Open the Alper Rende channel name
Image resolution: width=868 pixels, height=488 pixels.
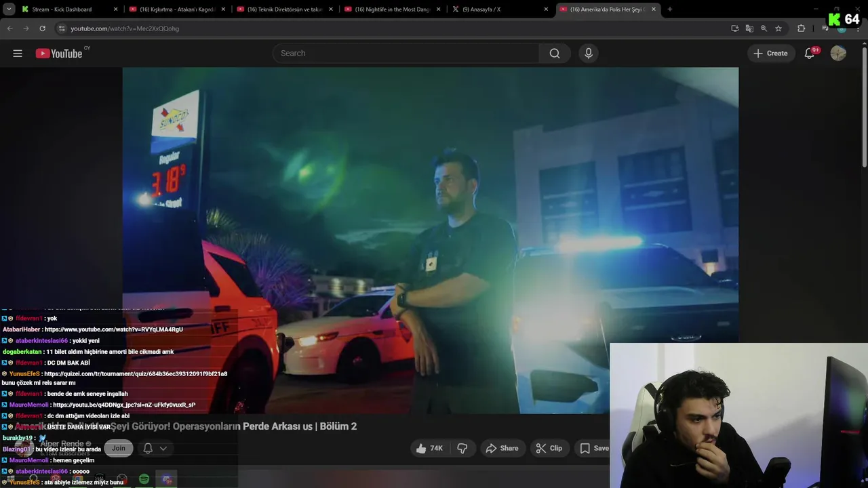pos(62,443)
